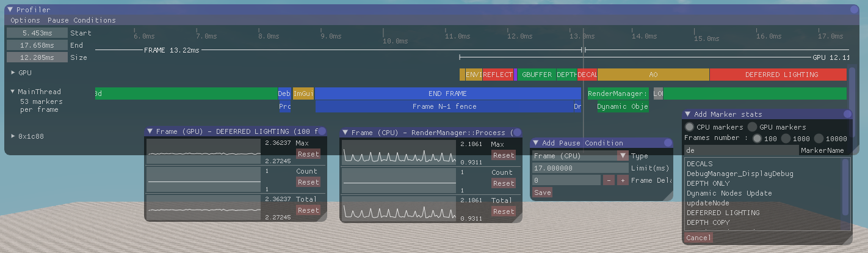The height and width of the screenshot is (253, 868).
Task: Select the AO block in GPU timeline
Action: point(653,75)
